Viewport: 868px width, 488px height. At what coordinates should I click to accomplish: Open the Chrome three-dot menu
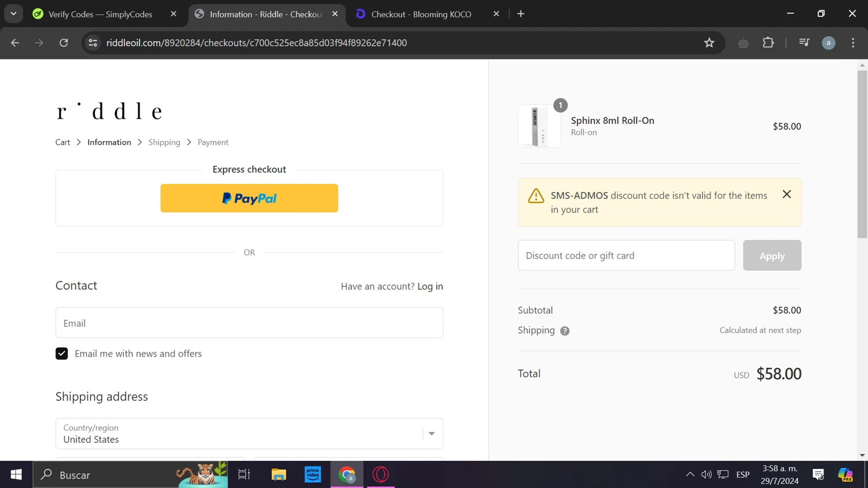click(853, 43)
